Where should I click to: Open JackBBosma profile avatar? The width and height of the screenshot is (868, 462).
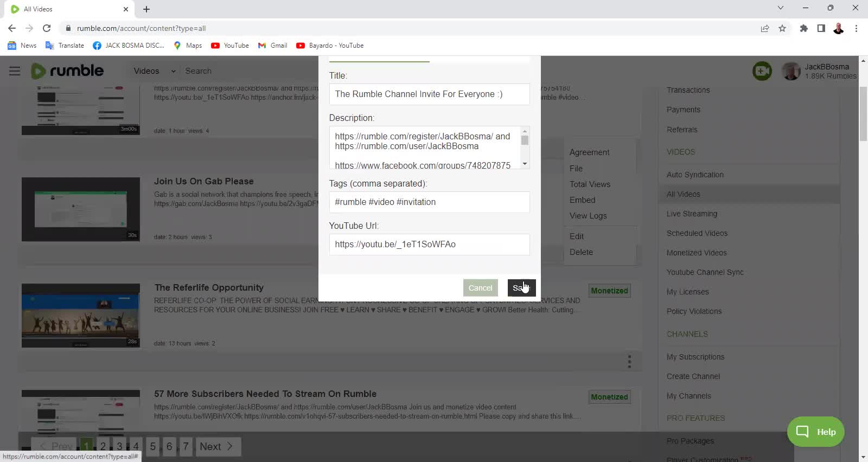(x=791, y=71)
